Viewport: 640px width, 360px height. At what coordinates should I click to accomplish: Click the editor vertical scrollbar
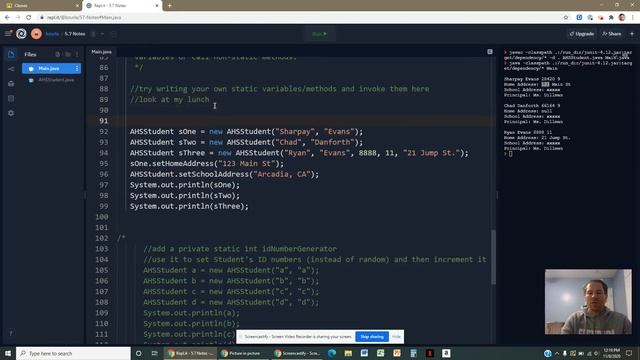493,257
